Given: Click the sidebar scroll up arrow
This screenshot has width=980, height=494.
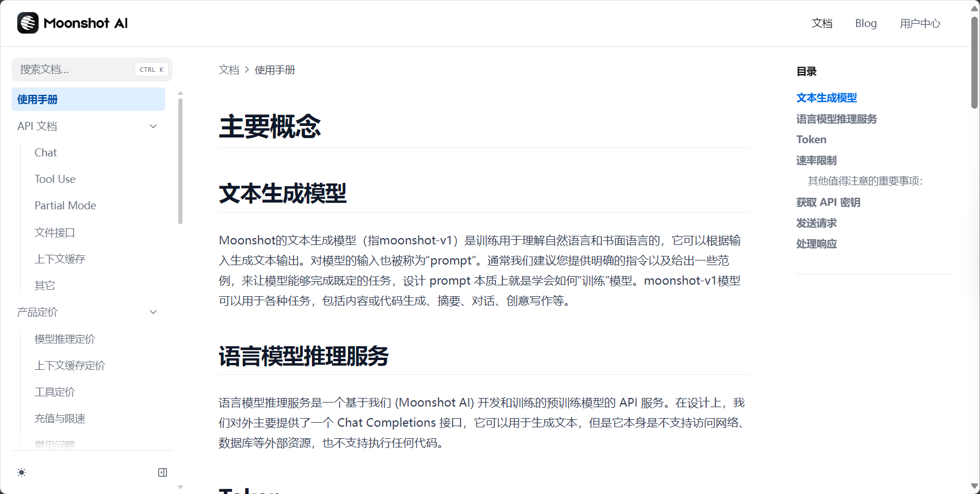Looking at the screenshot, I should [180, 93].
